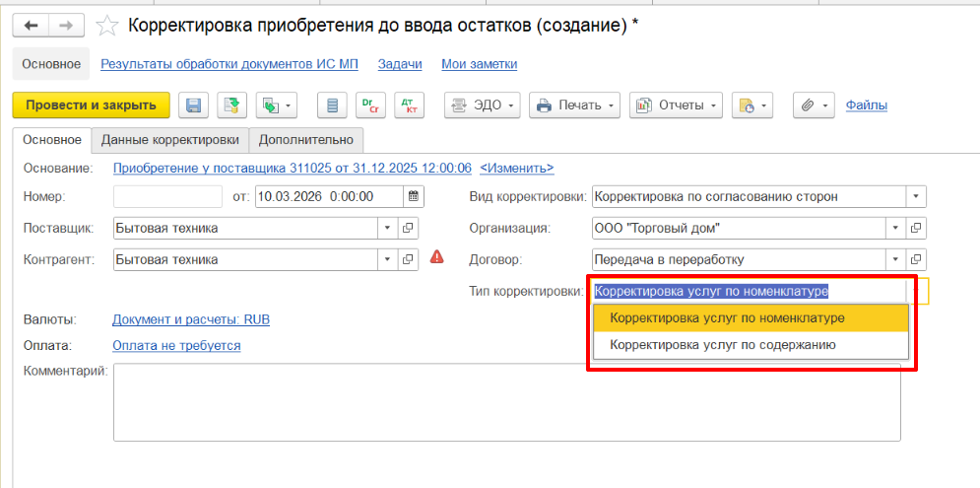Open the create-based-on icon menu
Image resolution: width=980 pixels, height=488 pixels.
pyautogui.click(x=276, y=105)
